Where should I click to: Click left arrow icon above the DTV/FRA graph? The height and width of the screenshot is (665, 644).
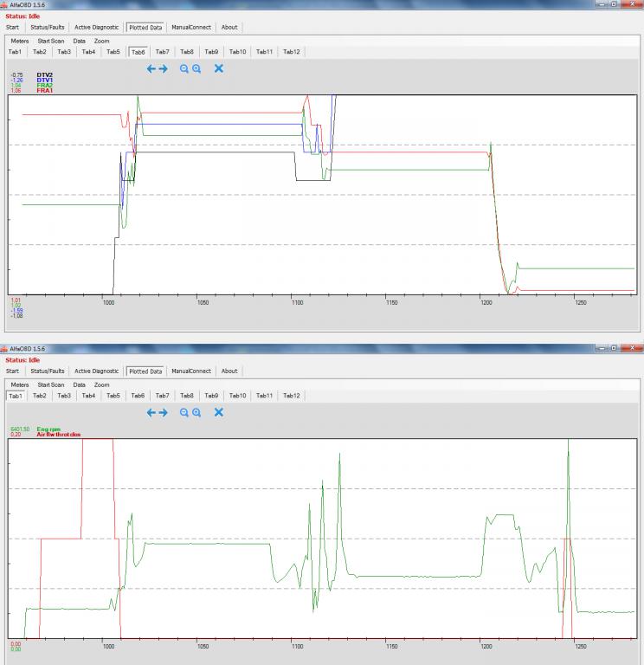tap(151, 68)
